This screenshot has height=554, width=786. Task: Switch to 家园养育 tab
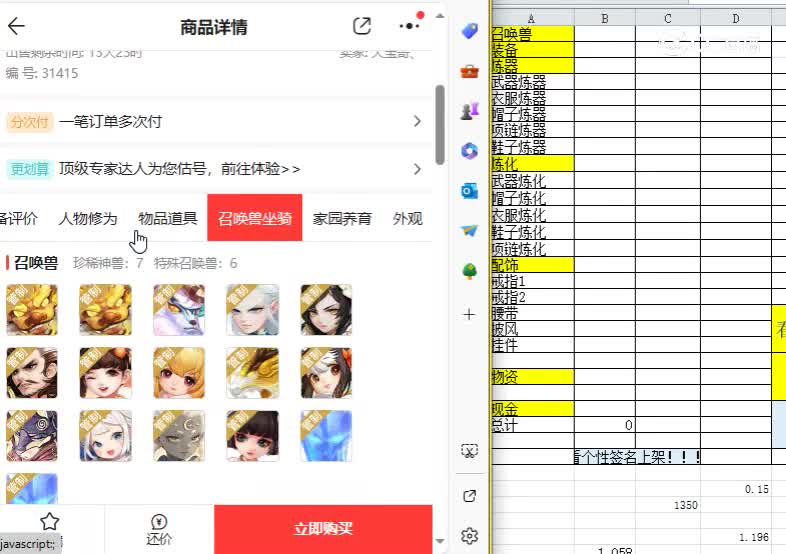point(342,219)
